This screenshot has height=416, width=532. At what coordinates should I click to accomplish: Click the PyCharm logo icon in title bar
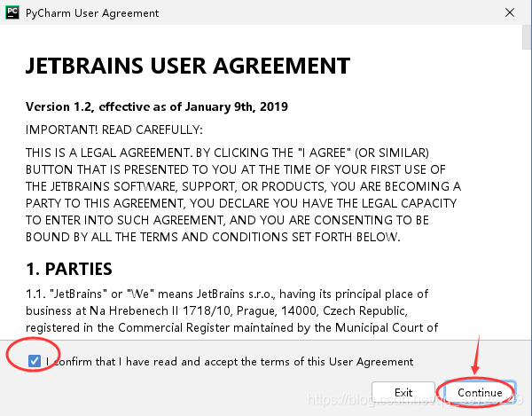pyautogui.click(x=12, y=12)
